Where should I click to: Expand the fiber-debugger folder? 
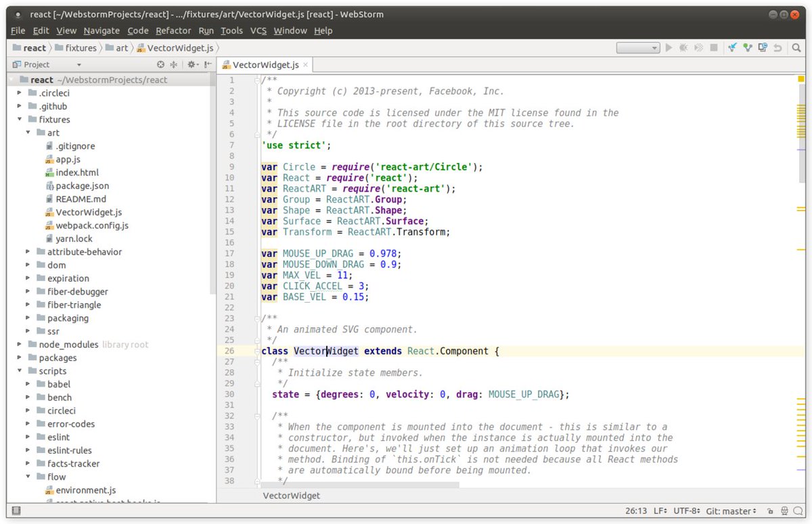tap(28, 292)
